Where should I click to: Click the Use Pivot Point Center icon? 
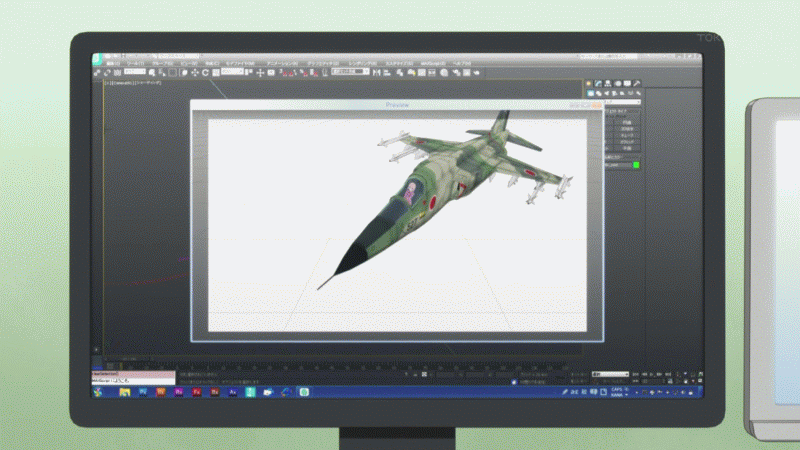(x=249, y=72)
